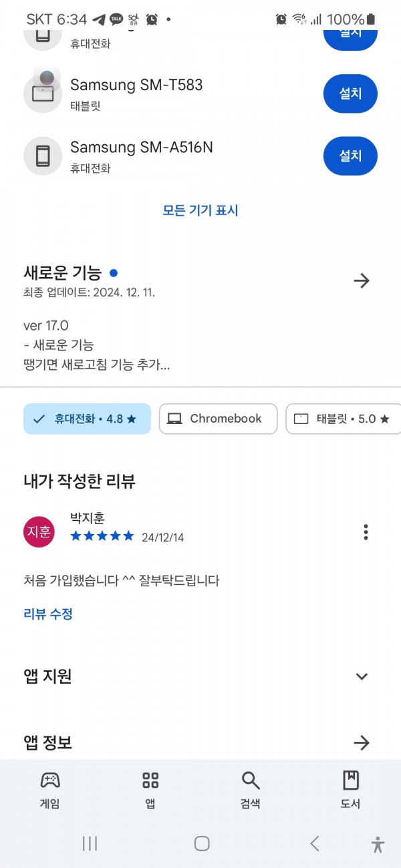Select the Chromebook filter chip
401x868 pixels.
(218, 419)
